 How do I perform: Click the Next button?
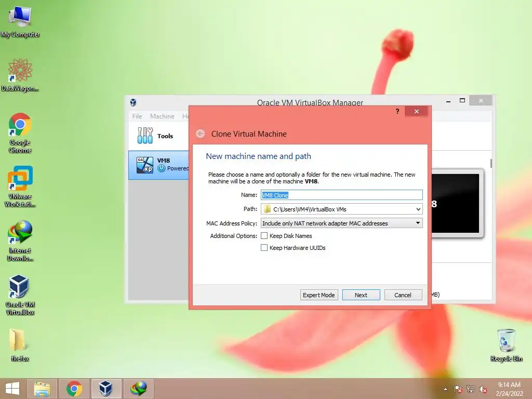click(361, 295)
